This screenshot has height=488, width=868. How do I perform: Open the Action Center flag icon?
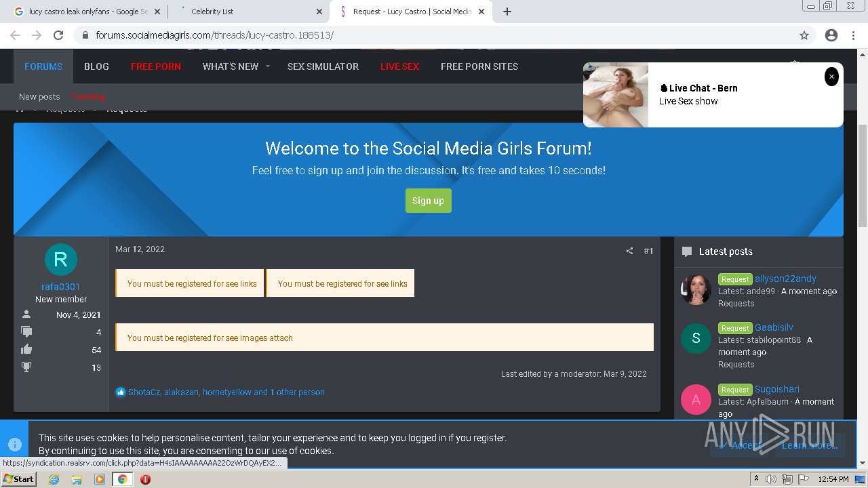click(x=804, y=479)
